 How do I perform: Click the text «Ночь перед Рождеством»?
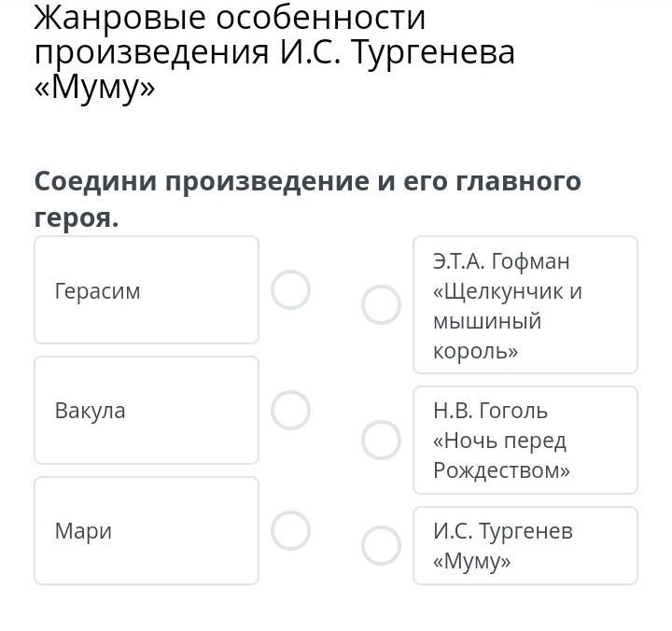click(x=501, y=456)
